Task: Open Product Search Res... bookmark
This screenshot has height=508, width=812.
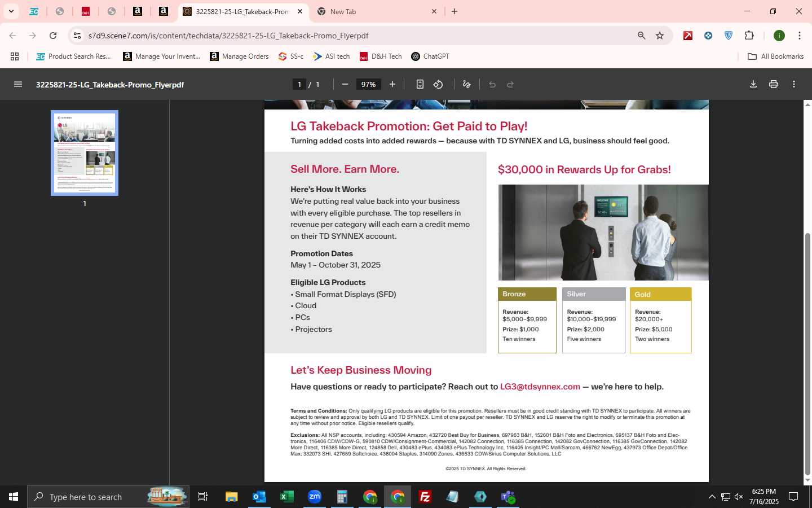Action: coord(73,56)
